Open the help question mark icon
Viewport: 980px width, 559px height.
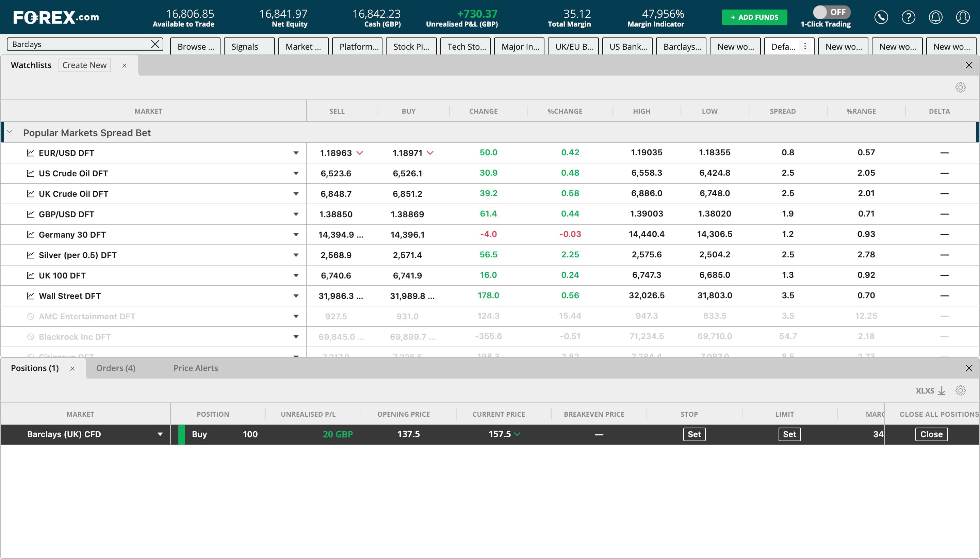pos(908,17)
